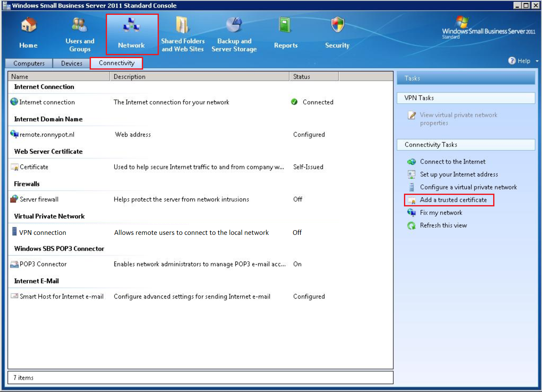This screenshot has height=392, width=542.
Task: Run Fix my network task
Action: point(441,212)
